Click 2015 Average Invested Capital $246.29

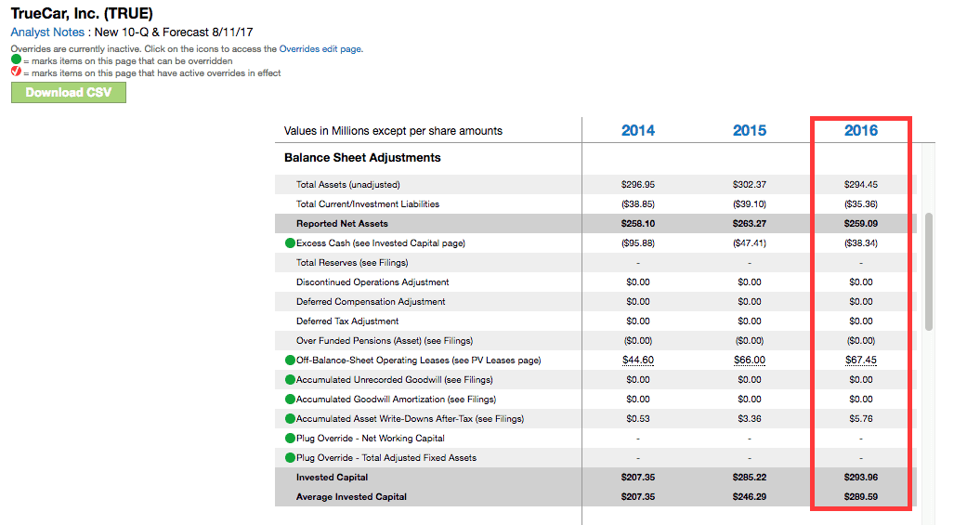click(x=750, y=497)
